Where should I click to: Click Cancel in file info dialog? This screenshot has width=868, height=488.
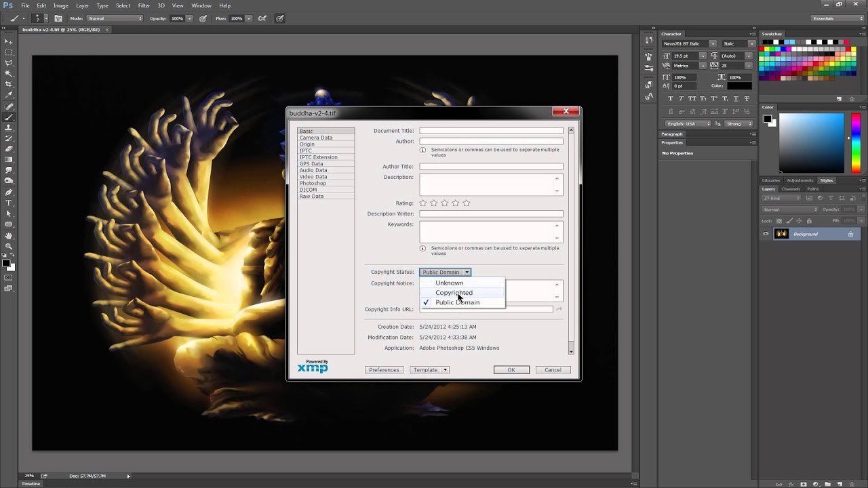click(x=553, y=370)
